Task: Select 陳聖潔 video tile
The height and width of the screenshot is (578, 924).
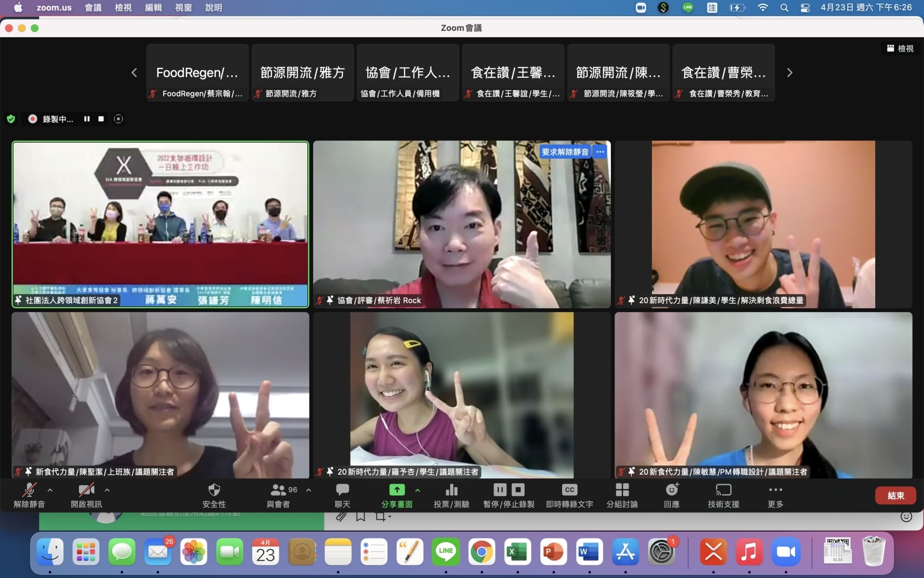Action: click(x=161, y=395)
